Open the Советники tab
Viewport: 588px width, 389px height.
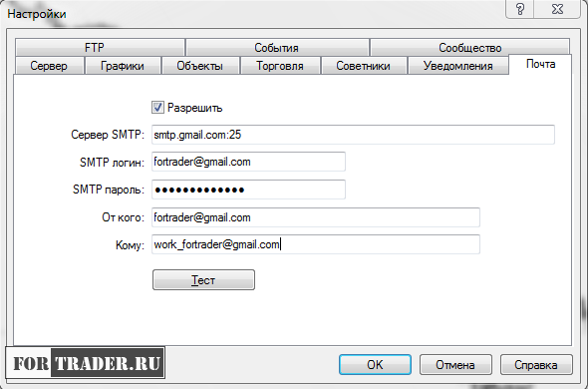(364, 66)
